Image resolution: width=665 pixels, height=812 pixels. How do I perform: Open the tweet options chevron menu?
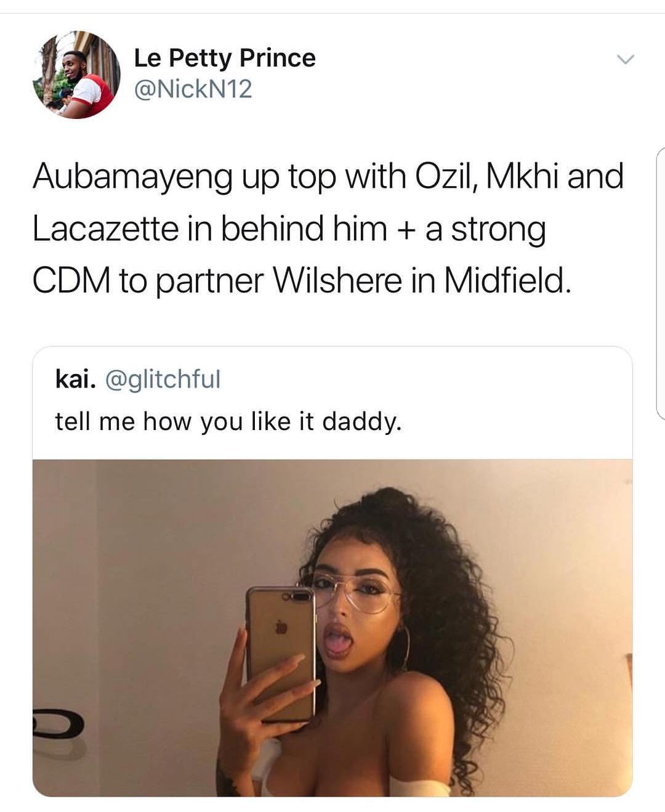coord(625,60)
